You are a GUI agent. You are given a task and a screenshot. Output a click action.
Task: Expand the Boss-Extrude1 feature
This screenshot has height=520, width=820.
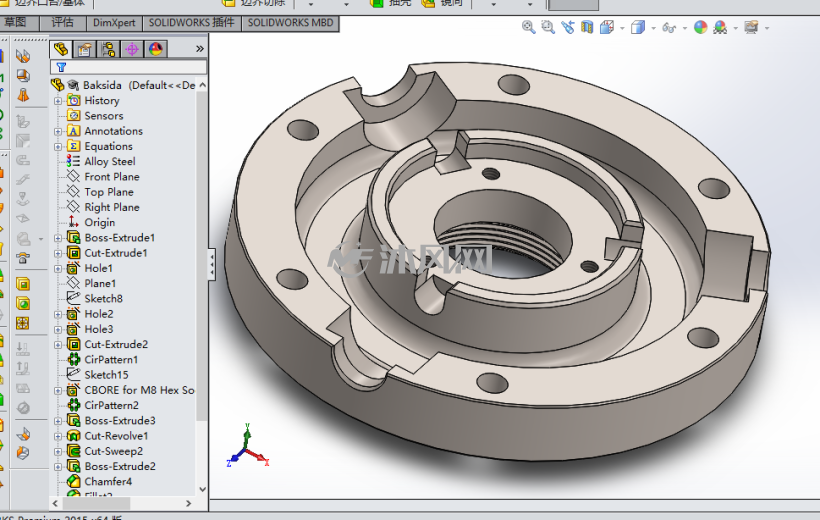click(x=58, y=238)
